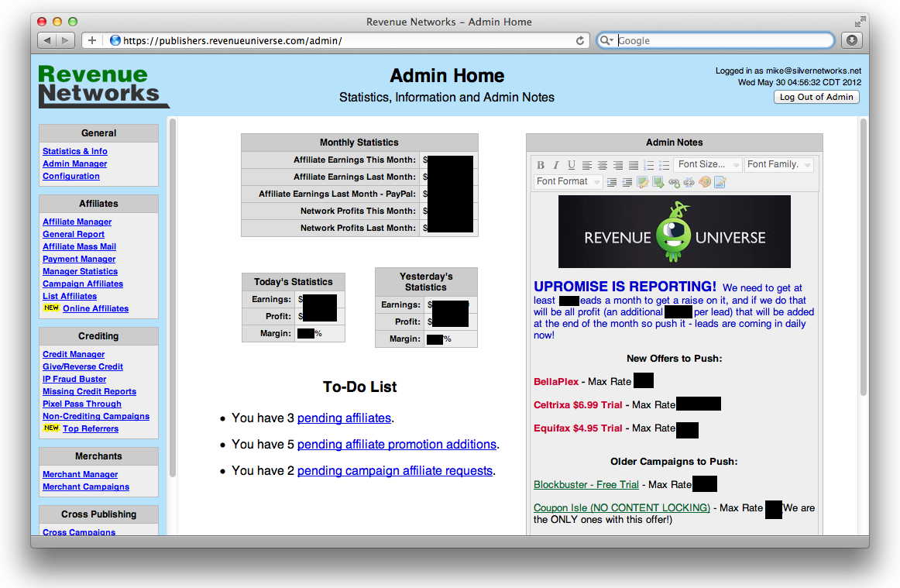Click the Revenue Networks logo
Image resolution: width=900 pixels, height=588 pixels.
[x=103, y=86]
